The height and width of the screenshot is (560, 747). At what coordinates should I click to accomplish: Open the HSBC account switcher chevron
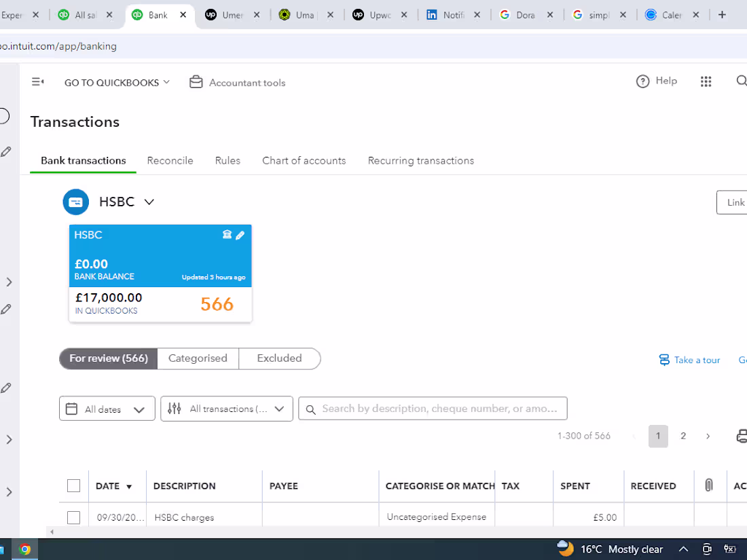149,202
